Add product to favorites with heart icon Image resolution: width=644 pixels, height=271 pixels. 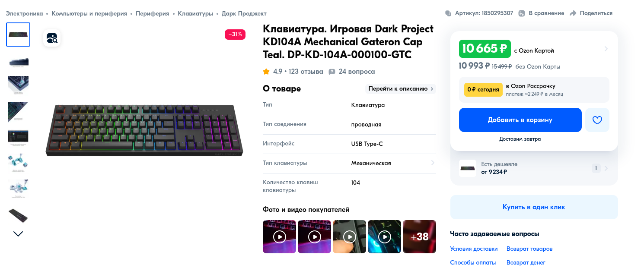point(597,120)
